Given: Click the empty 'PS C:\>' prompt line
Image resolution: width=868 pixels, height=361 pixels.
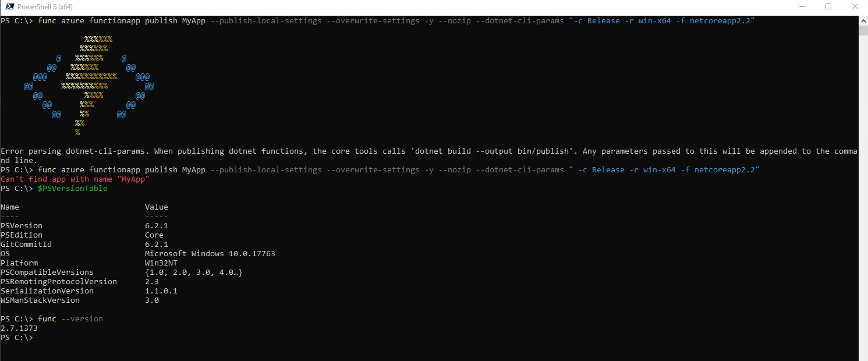Looking at the screenshot, I should (17, 337).
